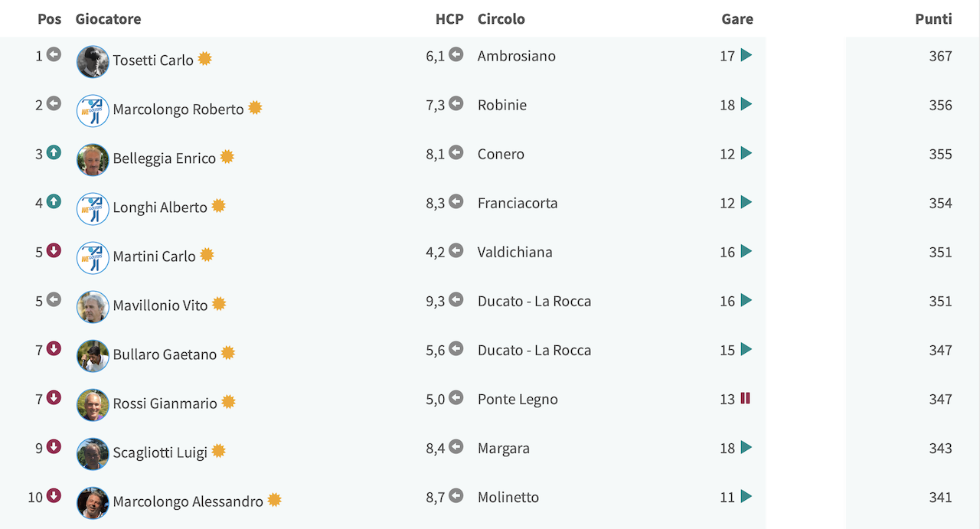Click the WeGolfers logo avatar for Martini Carlo
This screenshot has width=980, height=529.
coord(93,258)
